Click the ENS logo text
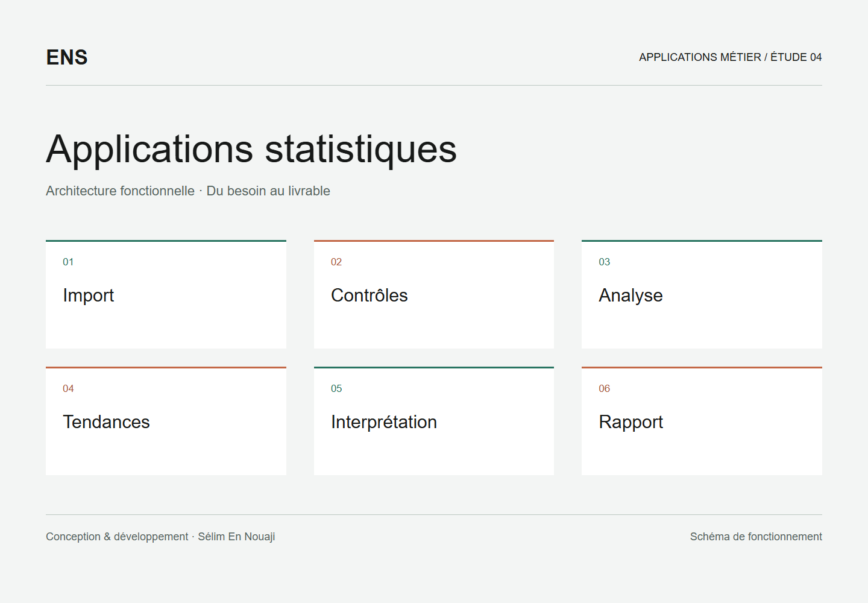This screenshot has width=868, height=603. [x=67, y=57]
